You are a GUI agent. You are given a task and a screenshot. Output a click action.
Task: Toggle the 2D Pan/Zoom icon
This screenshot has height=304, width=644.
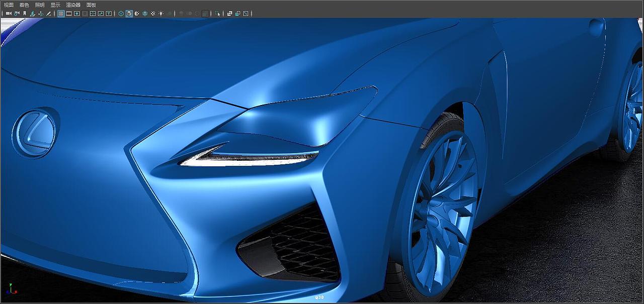pos(41,14)
